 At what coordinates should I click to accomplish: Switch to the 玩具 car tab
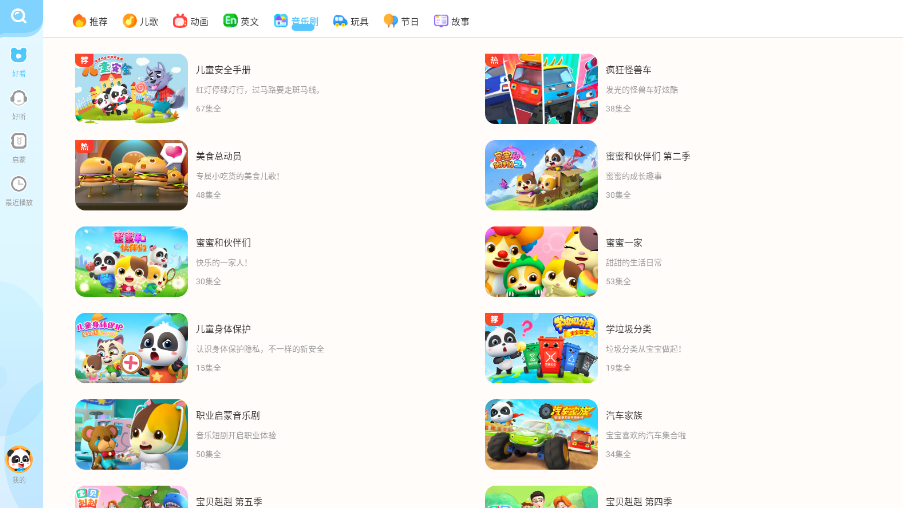[351, 21]
